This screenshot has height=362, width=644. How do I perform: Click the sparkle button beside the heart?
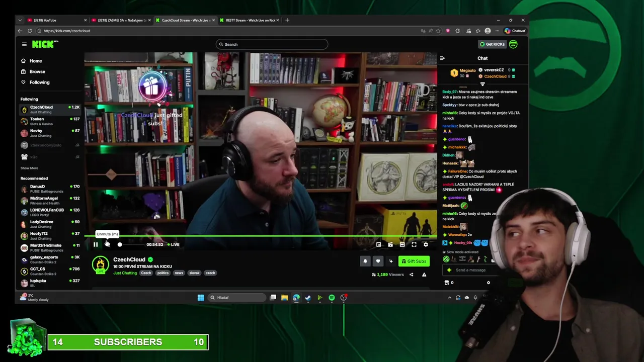coord(390,261)
